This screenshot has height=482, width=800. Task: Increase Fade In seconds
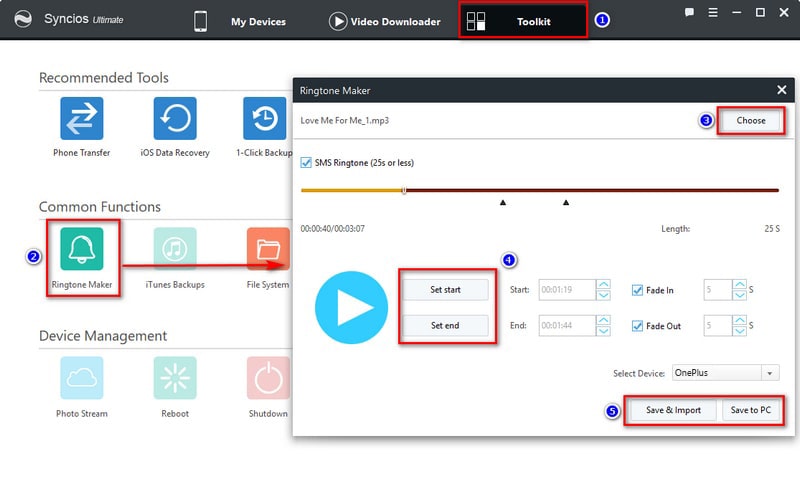pos(739,285)
